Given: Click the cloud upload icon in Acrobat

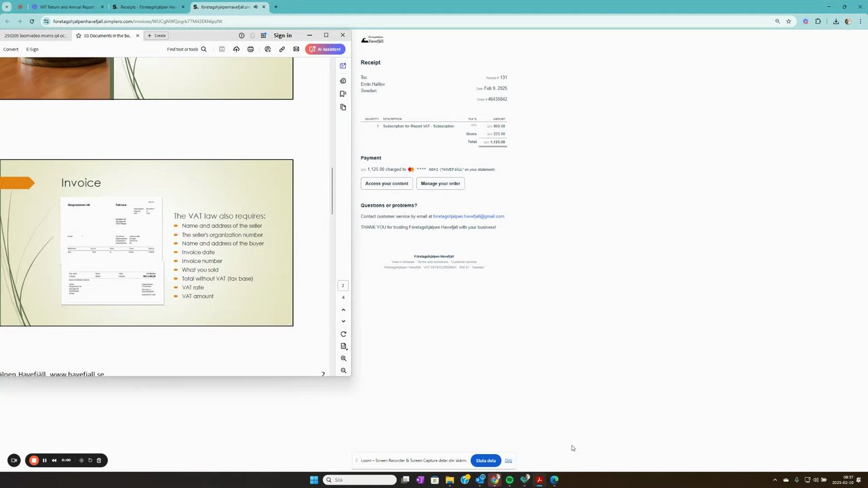Looking at the screenshot, I should [236, 49].
